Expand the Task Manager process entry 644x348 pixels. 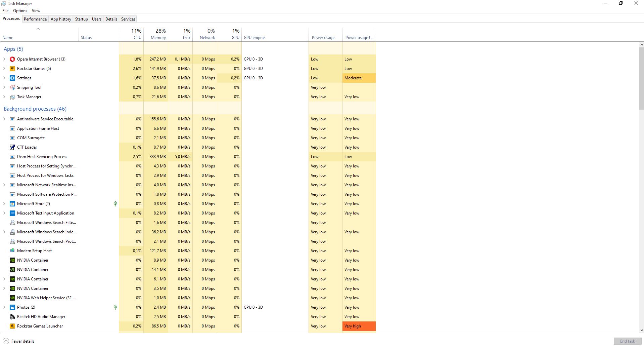(4, 97)
